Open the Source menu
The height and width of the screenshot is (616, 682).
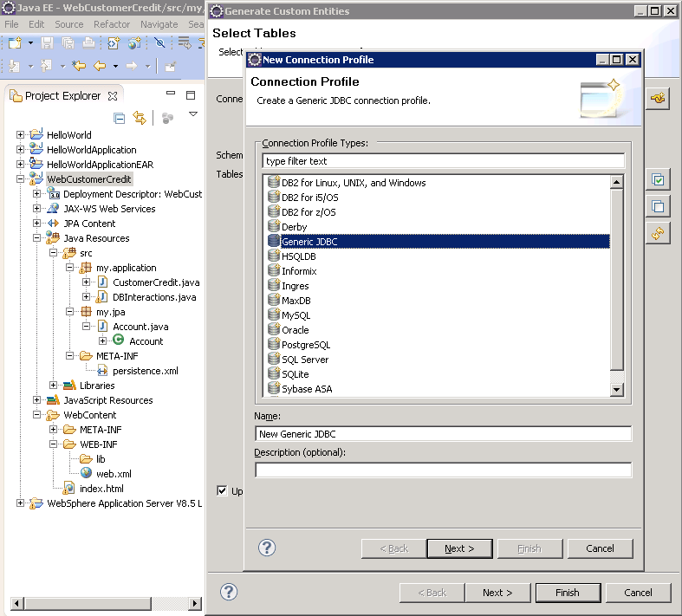pos(69,24)
